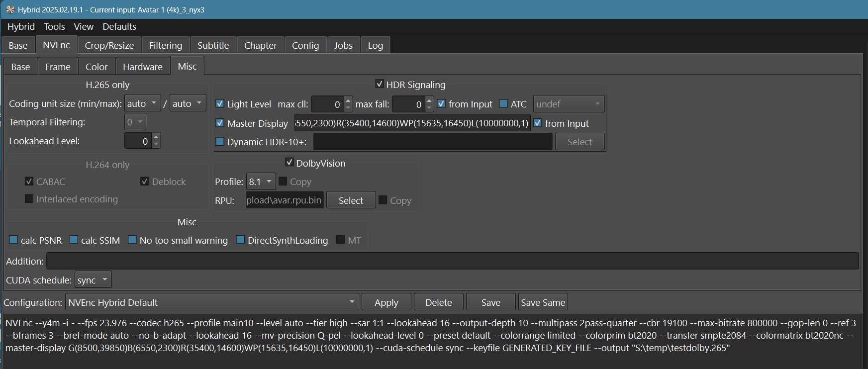Toggle the DolbyVision checkbox
This screenshot has height=369, width=868.
[289, 163]
